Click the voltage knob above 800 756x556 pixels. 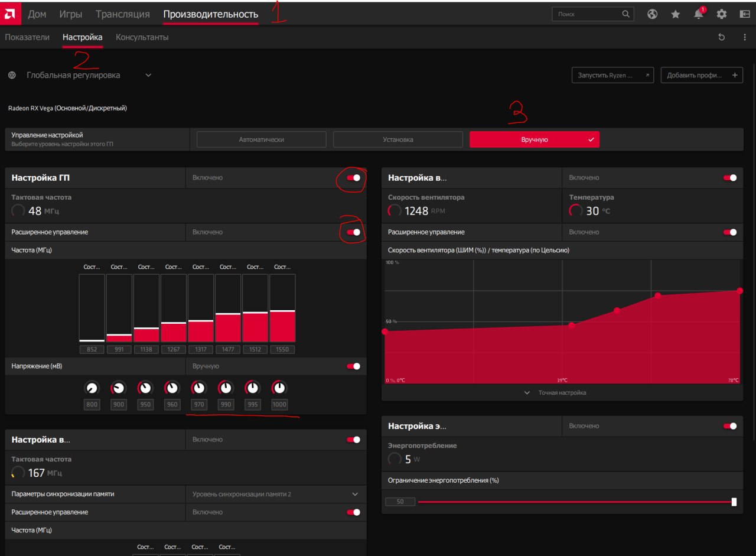tap(91, 388)
